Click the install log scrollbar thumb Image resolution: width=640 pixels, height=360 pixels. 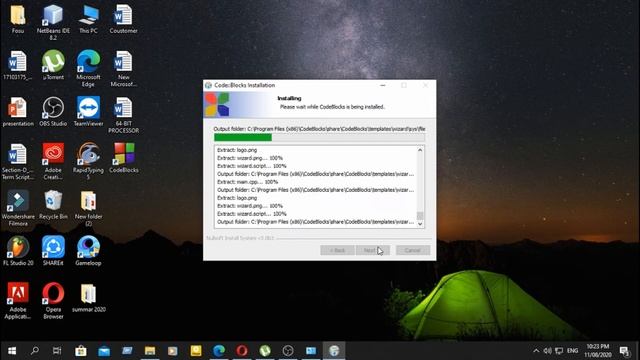point(420,216)
